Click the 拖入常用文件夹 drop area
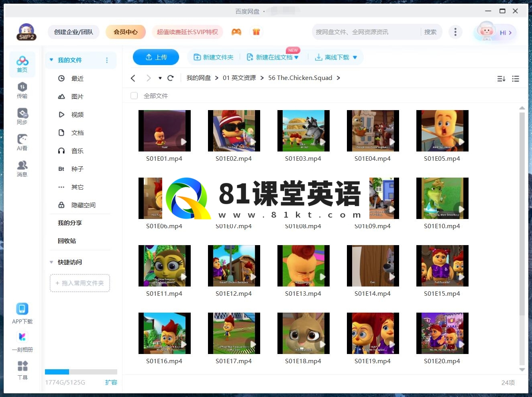This screenshot has width=532, height=397. [x=80, y=283]
